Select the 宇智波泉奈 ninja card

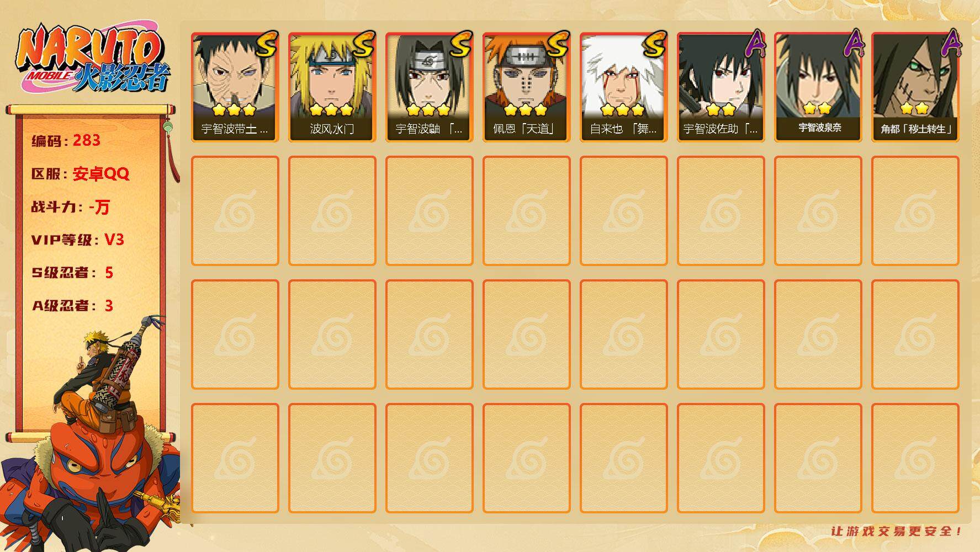[818, 87]
